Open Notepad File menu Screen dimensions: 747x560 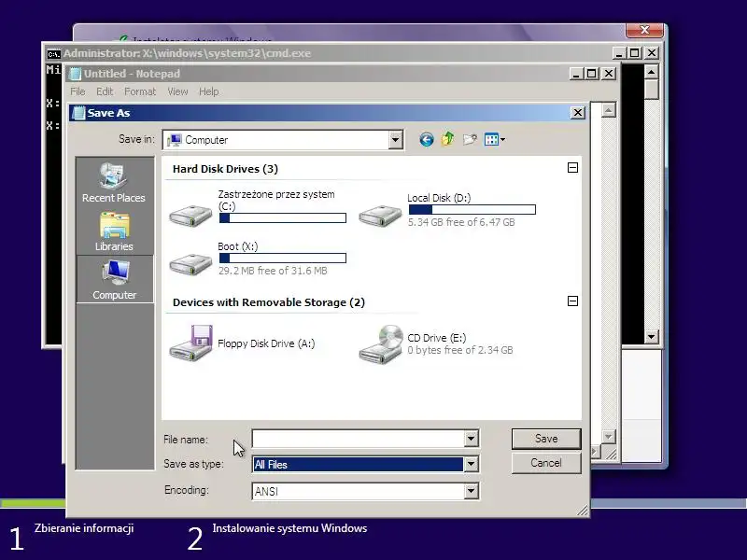click(78, 91)
